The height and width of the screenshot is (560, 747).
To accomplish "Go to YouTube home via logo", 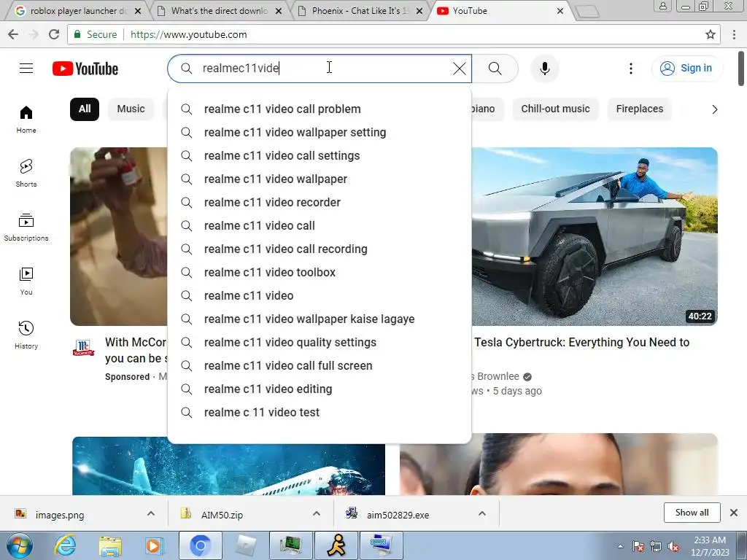I will point(85,69).
